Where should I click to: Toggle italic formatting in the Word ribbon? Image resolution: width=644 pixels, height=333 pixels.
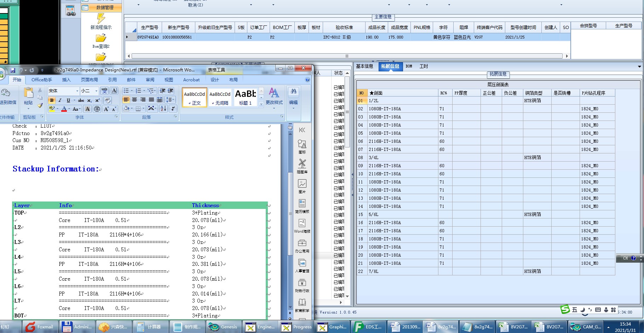point(60,100)
